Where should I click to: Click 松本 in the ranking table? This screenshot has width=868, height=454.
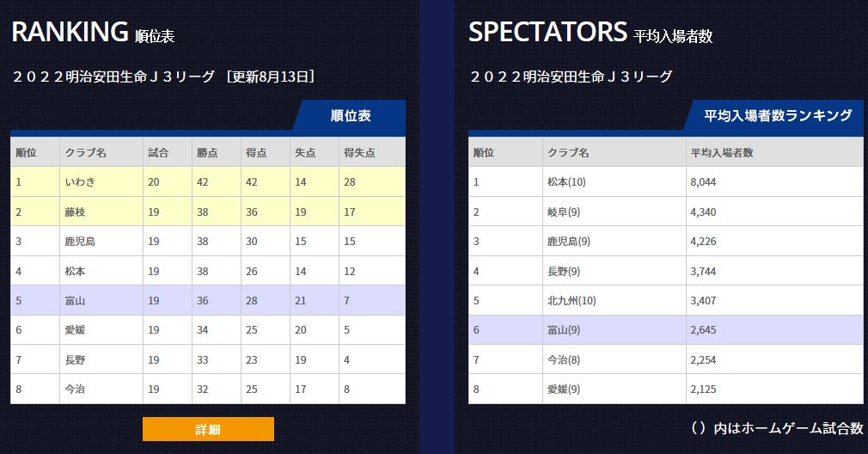tap(74, 271)
